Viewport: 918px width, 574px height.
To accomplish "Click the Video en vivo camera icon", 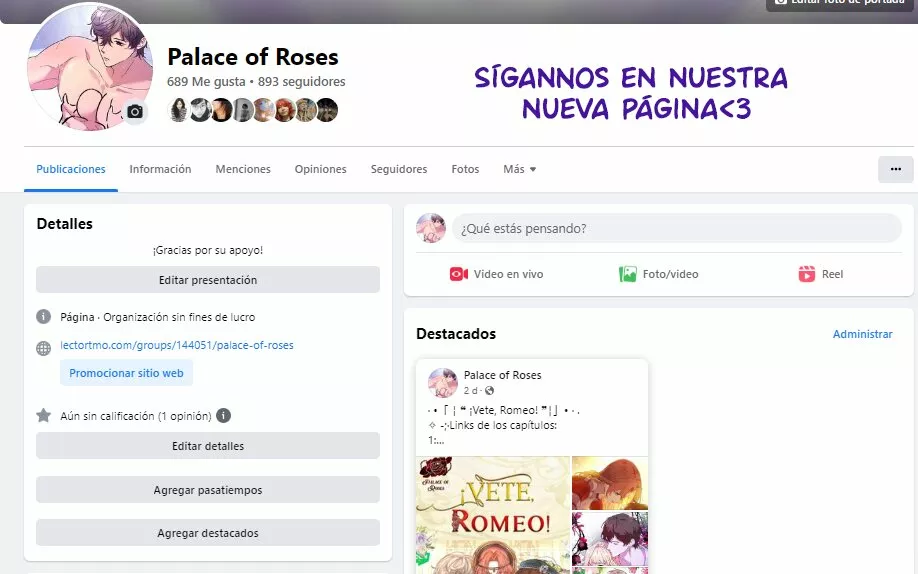I will tap(459, 274).
